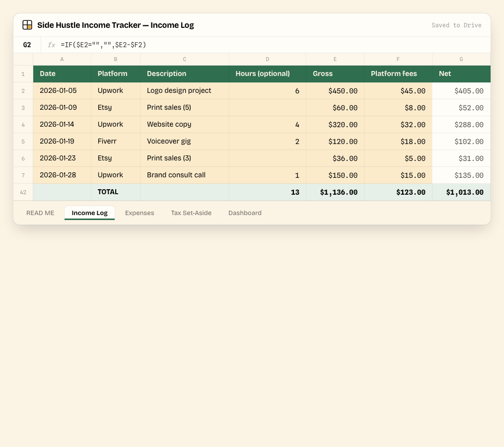
Task: Click the "Gross" header cell
Action: (x=335, y=74)
